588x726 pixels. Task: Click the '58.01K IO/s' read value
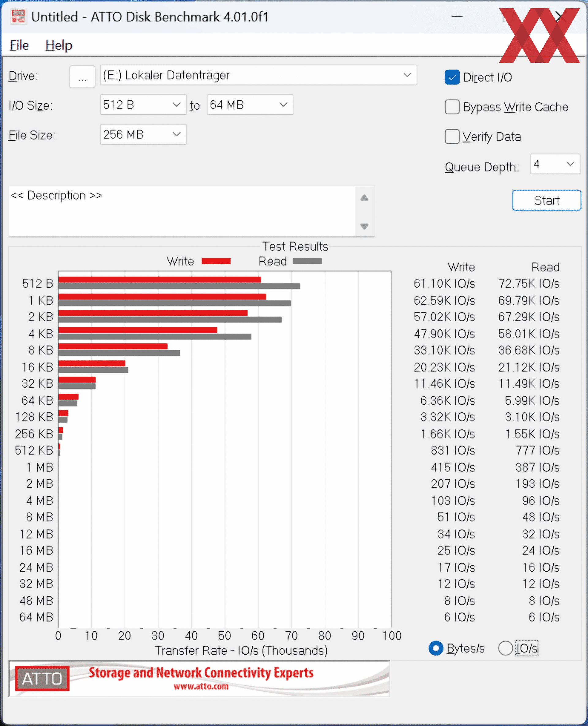529,334
